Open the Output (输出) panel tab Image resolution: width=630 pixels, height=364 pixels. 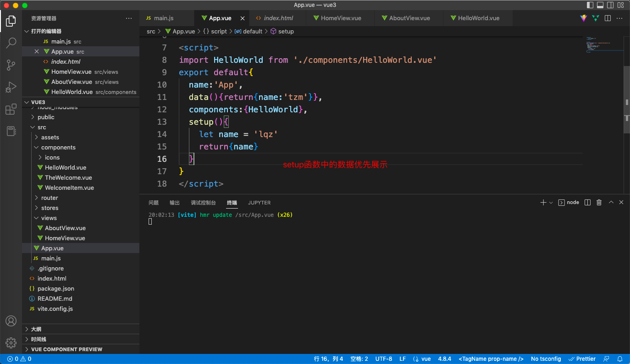[175, 203]
